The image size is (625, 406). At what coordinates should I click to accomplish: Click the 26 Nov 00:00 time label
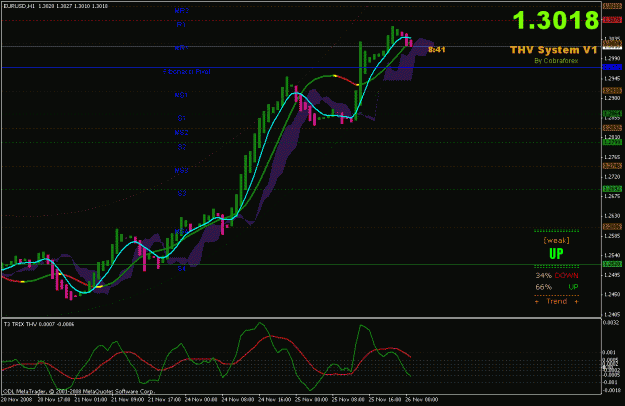423,400
